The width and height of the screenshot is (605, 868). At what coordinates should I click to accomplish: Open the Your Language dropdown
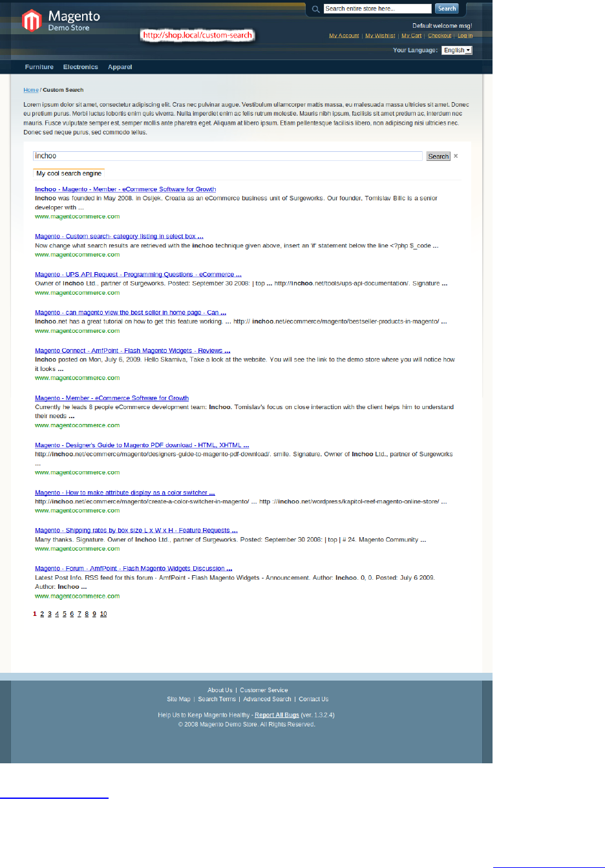[457, 50]
